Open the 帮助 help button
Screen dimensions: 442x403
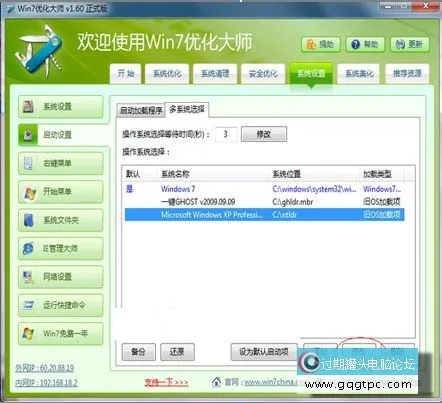[365, 44]
